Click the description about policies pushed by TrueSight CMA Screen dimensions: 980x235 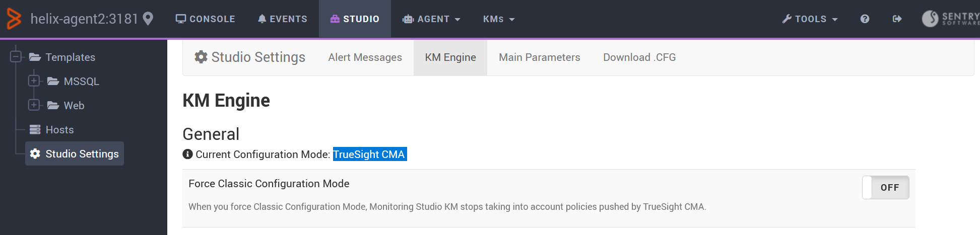pos(447,207)
